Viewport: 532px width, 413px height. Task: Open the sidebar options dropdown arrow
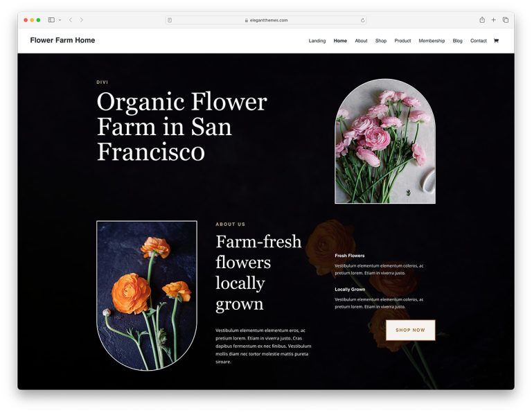click(60, 20)
